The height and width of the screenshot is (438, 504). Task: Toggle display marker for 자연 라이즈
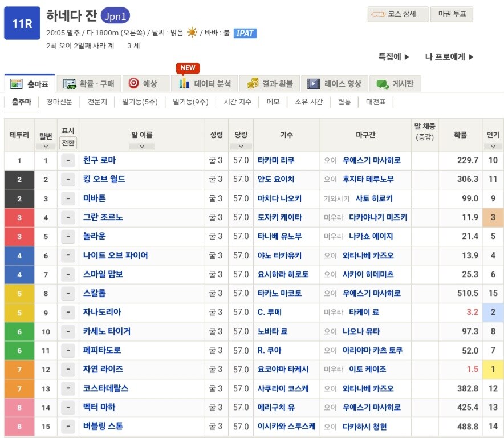68,370
